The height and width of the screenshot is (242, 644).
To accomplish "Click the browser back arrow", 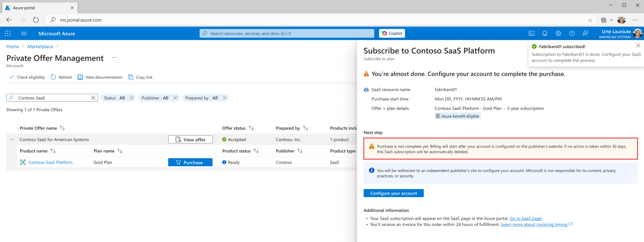I will (9, 20).
